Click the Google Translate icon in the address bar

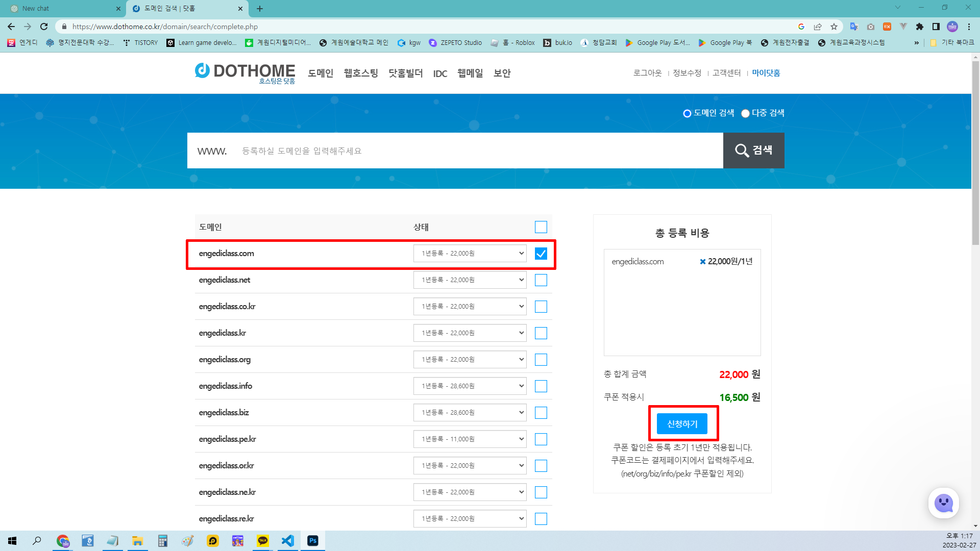pyautogui.click(x=853, y=27)
